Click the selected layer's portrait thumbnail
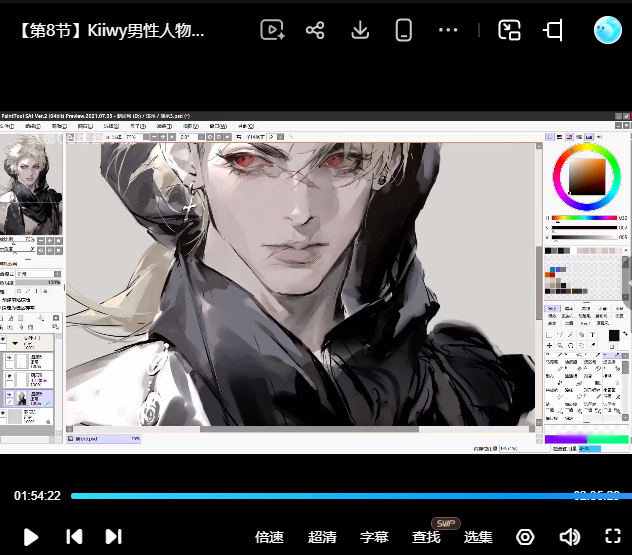 pyautogui.click(x=21, y=398)
